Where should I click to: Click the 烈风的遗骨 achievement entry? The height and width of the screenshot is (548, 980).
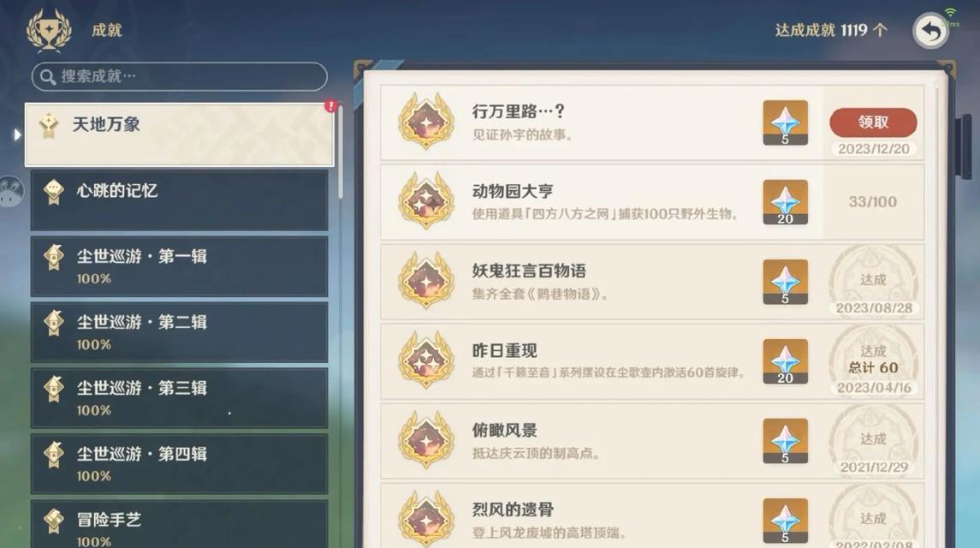click(x=652, y=515)
